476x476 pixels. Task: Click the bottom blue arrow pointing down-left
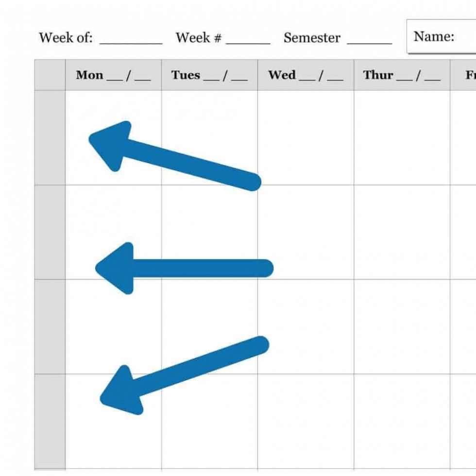(x=184, y=370)
